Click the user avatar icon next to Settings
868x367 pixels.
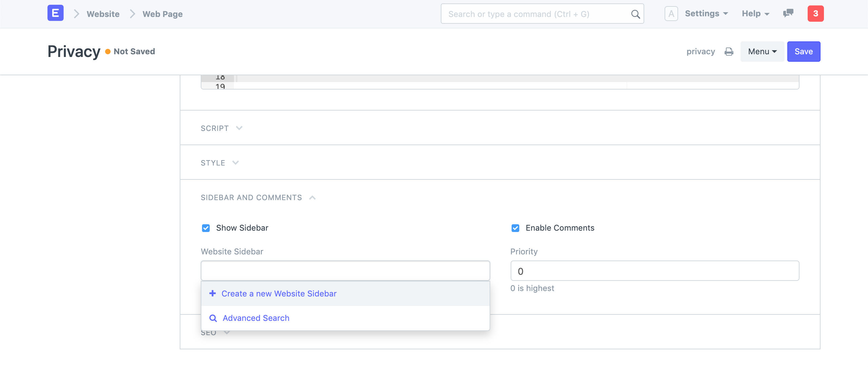[671, 14]
